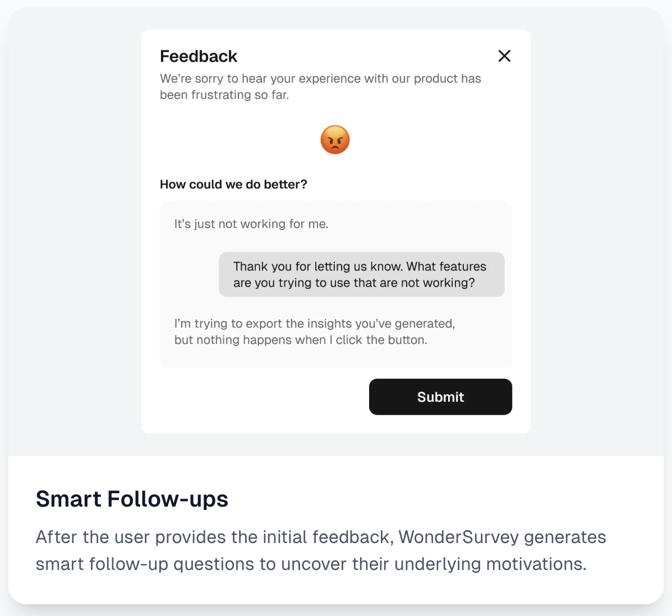This screenshot has height=616, width=672.
Task: Click "Thank you for letting us know" line
Action: coord(360,266)
